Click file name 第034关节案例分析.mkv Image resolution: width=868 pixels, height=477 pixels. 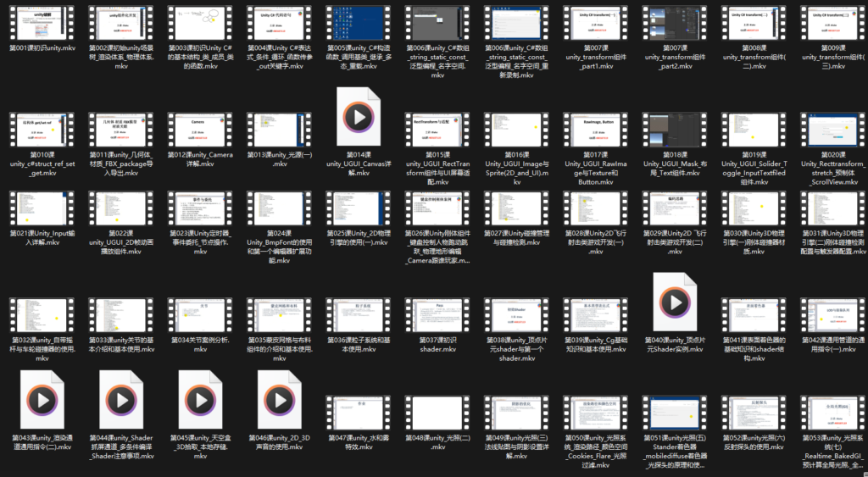click(x=200, y=345)
